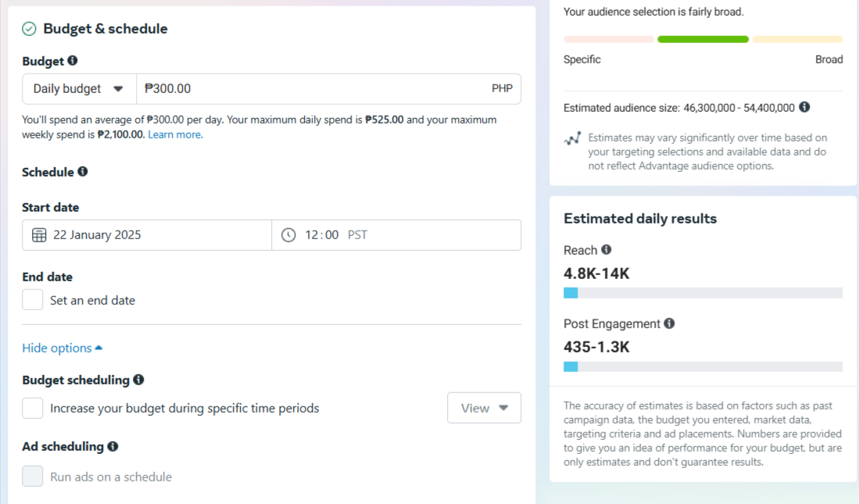
Task: Tick the Run ads on a schedule checkbox
Action: [x=33, y=477]
